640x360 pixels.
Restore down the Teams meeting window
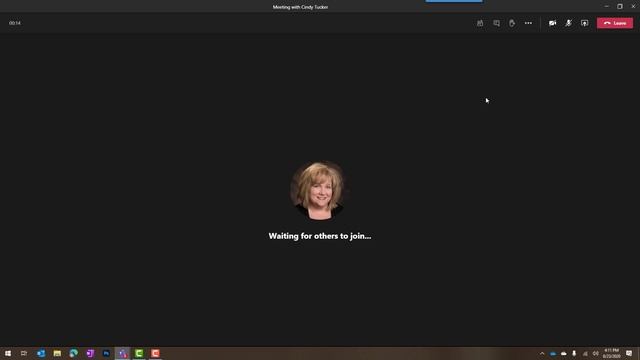click(x=620, y=6)
